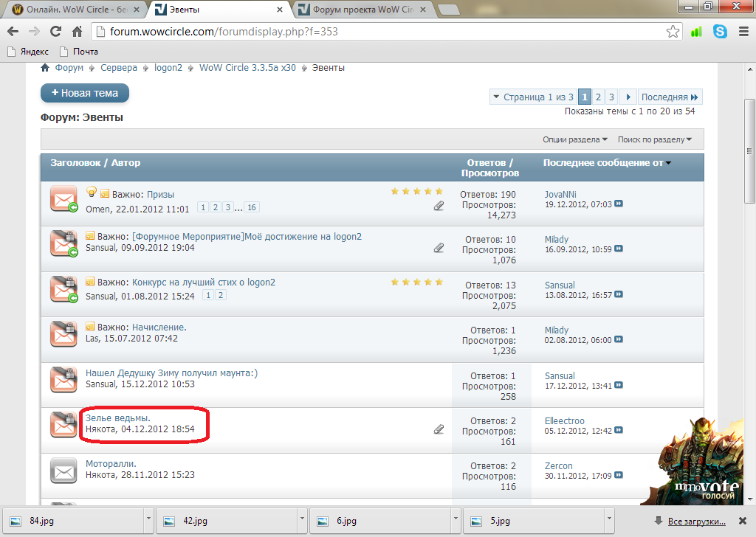This screenshot has width=756, height=537.
Task: Click the green bars extension icon
Action: 696,32
